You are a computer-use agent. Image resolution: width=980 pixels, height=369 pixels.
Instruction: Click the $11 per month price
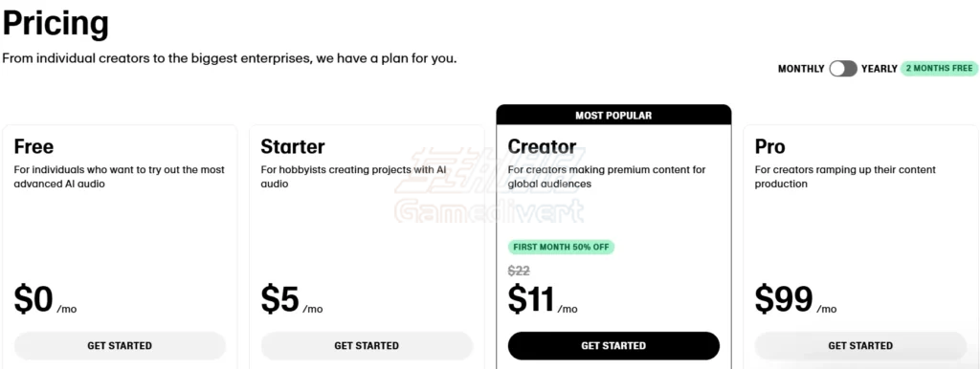(x=543, y=300)
